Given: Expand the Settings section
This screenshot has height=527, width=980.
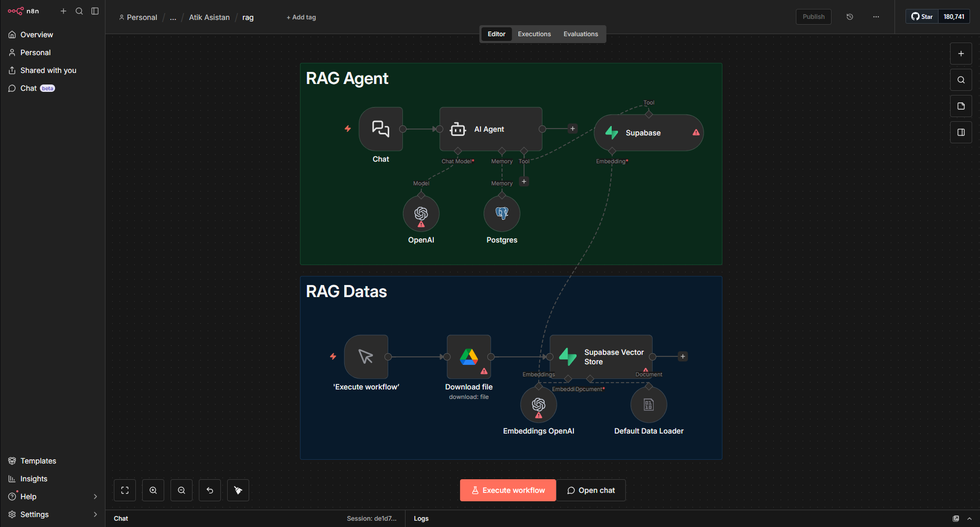Looking at the screenshot, I should click(x=34, y=514).
